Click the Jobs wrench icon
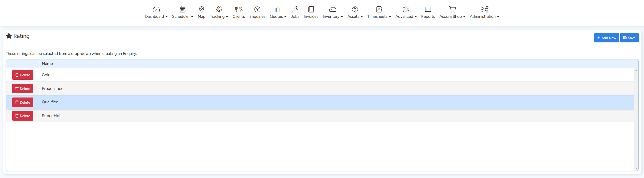 click(x=295, y=9)
